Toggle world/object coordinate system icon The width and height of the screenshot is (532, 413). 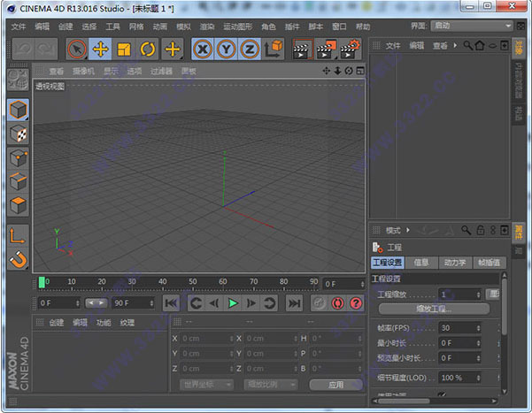click(274, 50)
